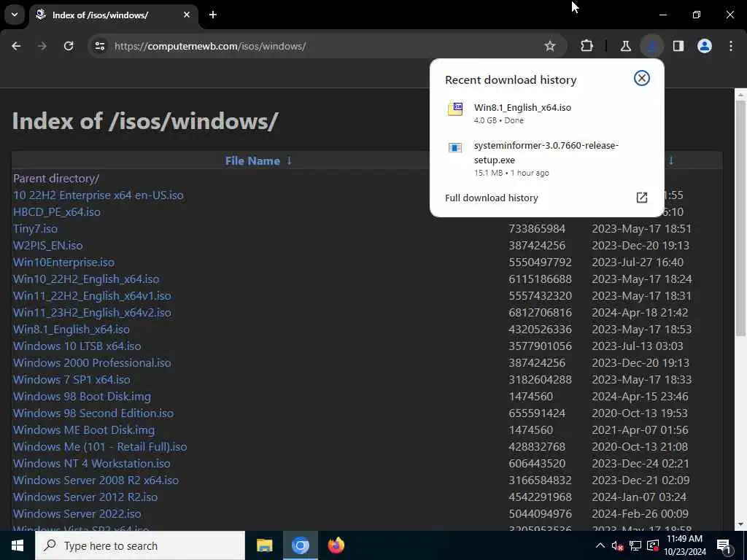The width and height of the screenshot is (747, 560).
Task: Click the page vertical scrollbar thumb
Action: [x=740, y=217]
